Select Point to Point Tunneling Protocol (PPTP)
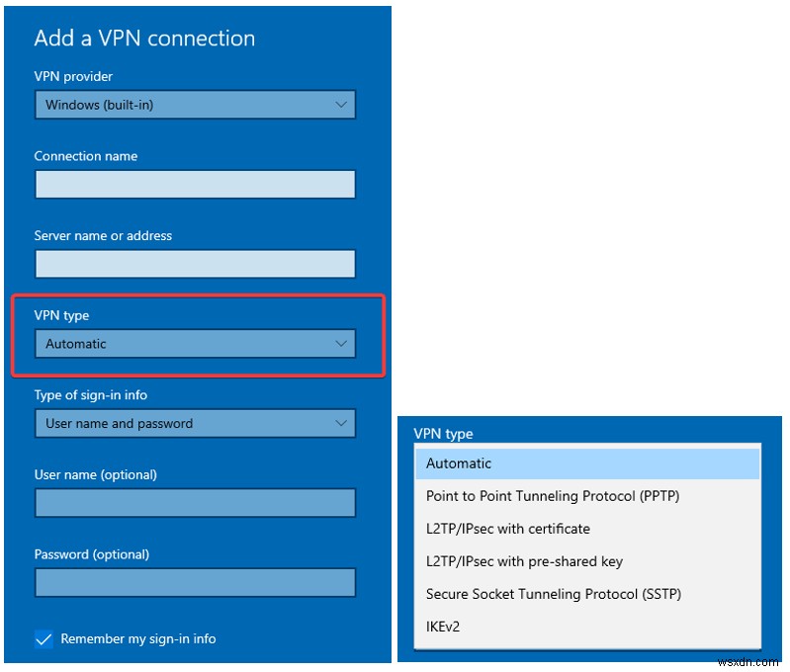The image size is (790, 672). click(x=587, y=497)
